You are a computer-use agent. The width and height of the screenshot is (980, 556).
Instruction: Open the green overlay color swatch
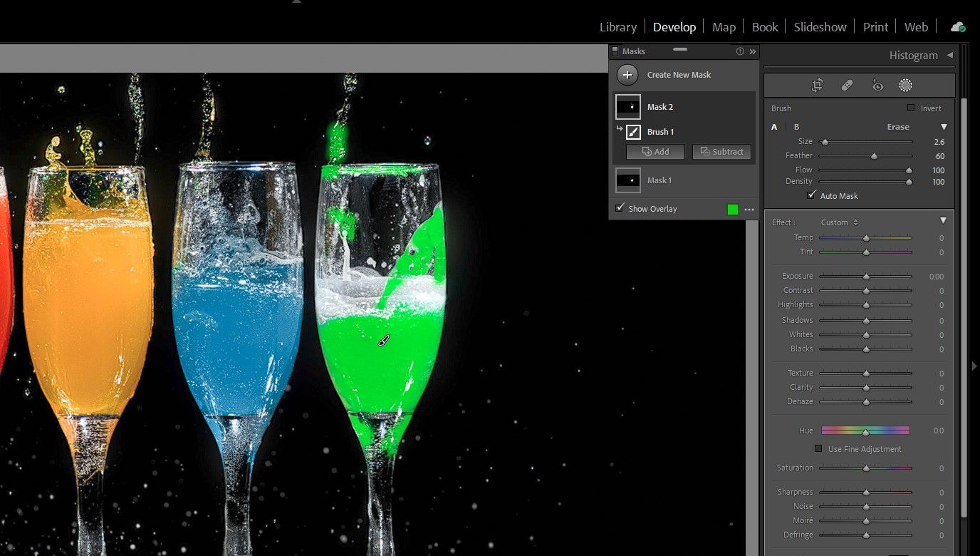pyautogui.click(x=732, y=210)
